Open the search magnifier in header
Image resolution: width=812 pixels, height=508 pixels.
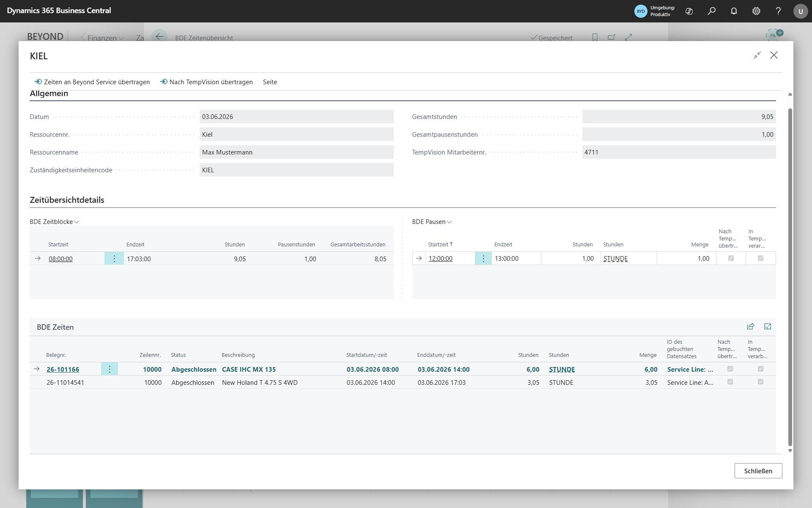(x=711, y=11)
